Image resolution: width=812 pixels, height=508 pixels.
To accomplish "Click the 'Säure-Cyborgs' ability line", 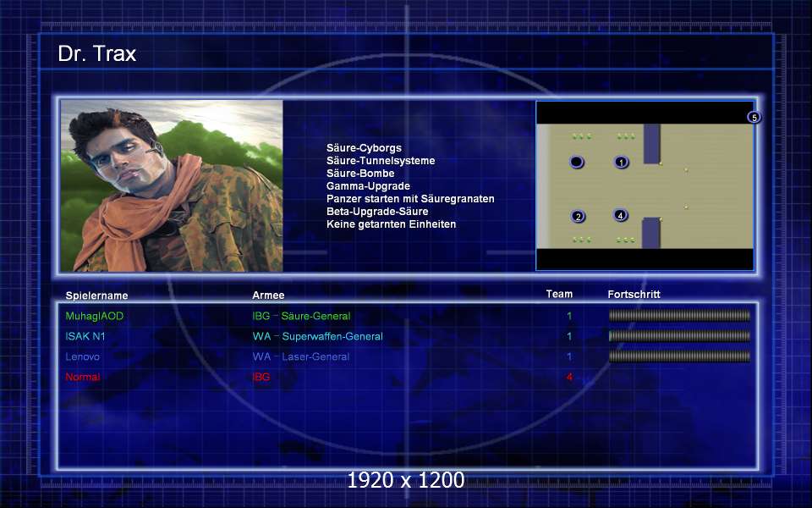I will point(364,147).
